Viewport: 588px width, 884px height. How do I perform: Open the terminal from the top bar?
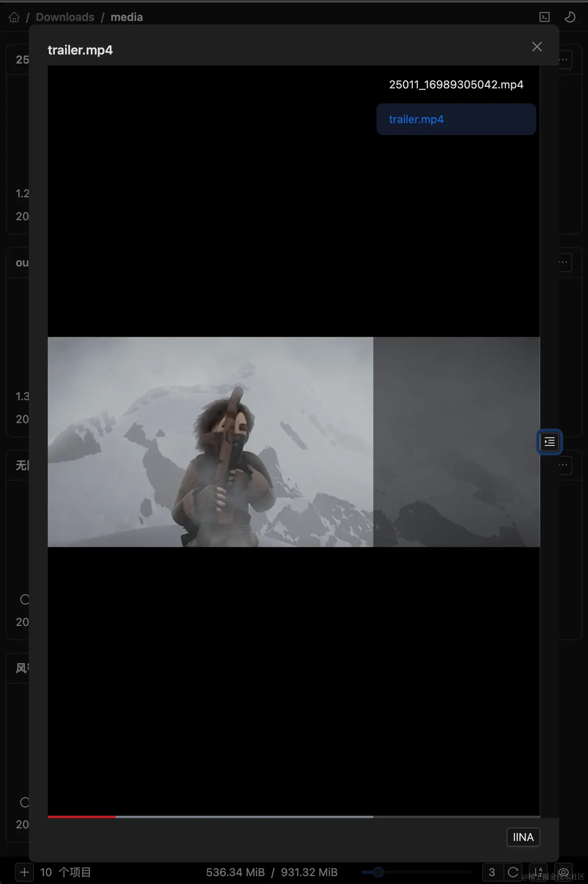545,17
